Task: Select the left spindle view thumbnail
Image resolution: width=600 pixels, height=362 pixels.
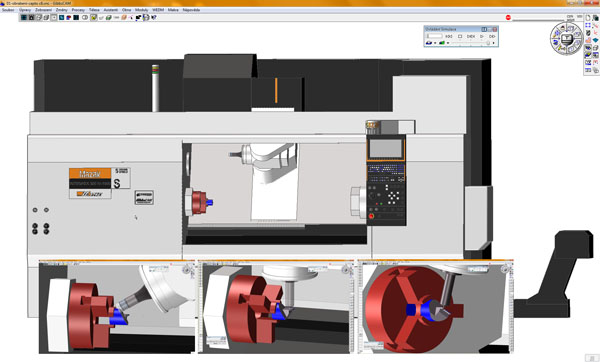Action: [117, 307]
